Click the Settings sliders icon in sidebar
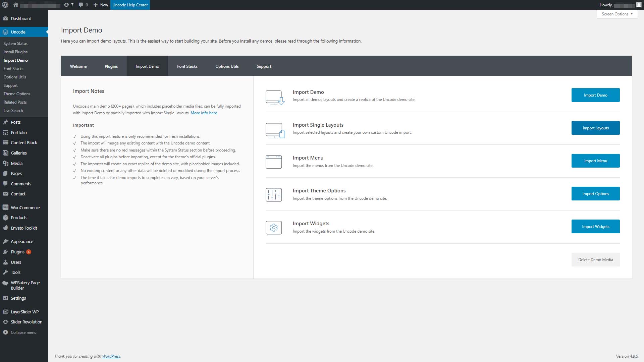This screenshot has width=644, height=362. click(5, 298)
